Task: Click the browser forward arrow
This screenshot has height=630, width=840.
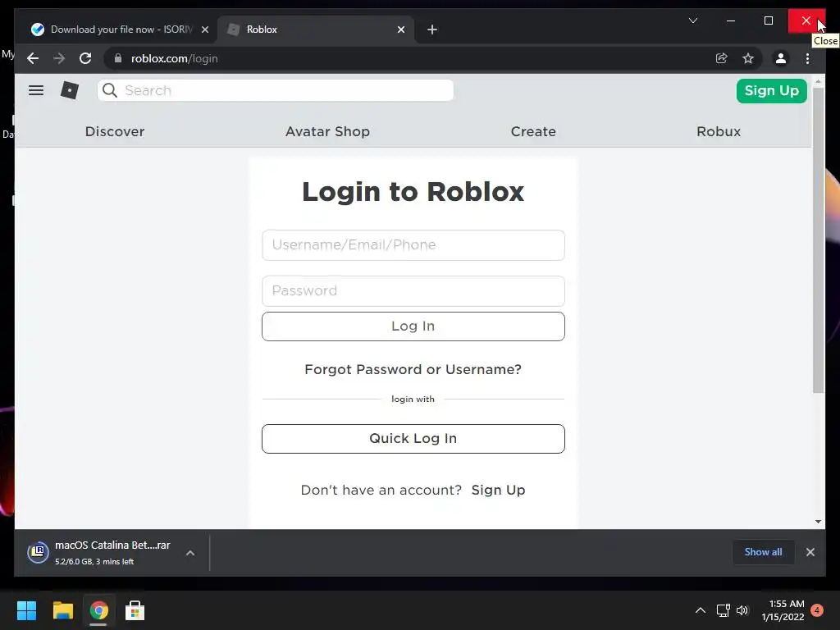Action: pos(59,58)
